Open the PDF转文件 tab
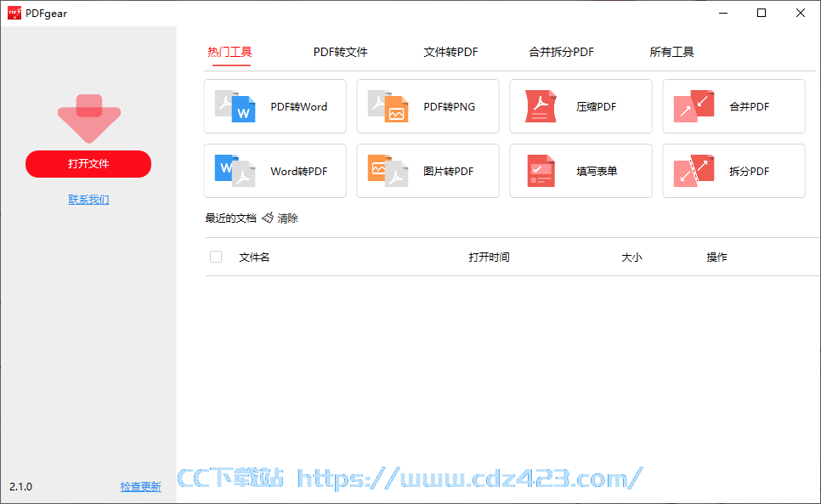821x504 pixels. point(340,52)
